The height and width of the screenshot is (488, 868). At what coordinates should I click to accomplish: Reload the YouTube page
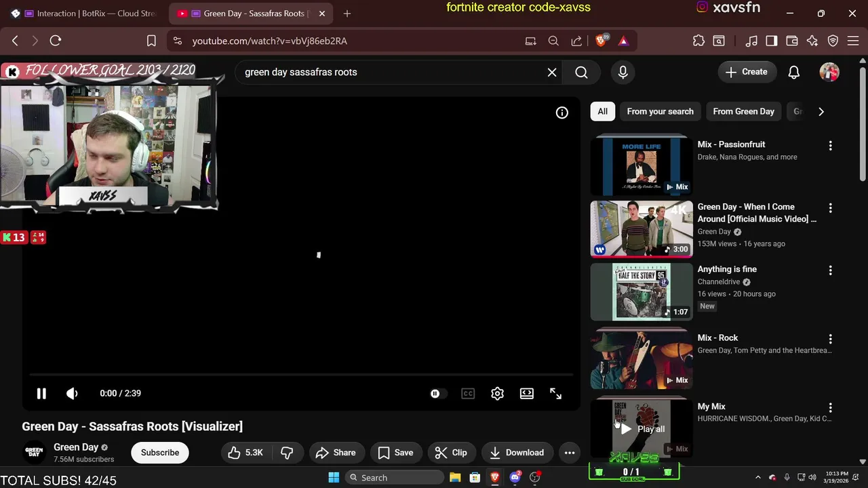[x=56, y=41]
